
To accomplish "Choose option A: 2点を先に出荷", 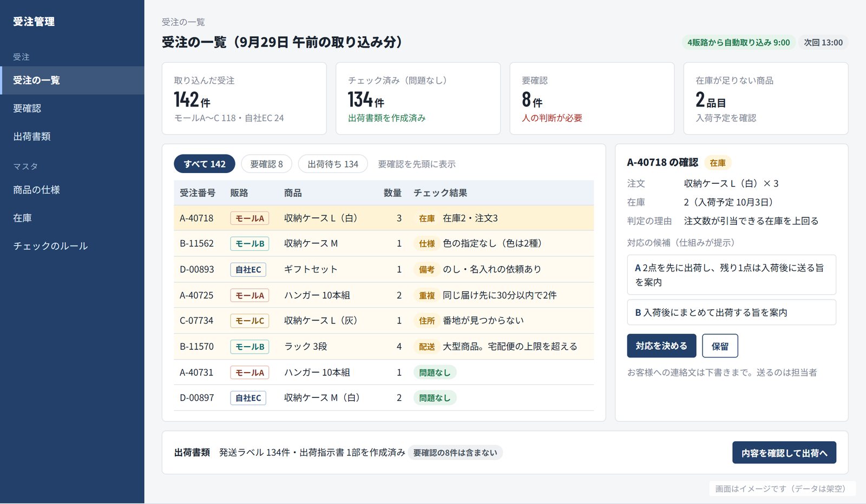I will tap(731, 275).
